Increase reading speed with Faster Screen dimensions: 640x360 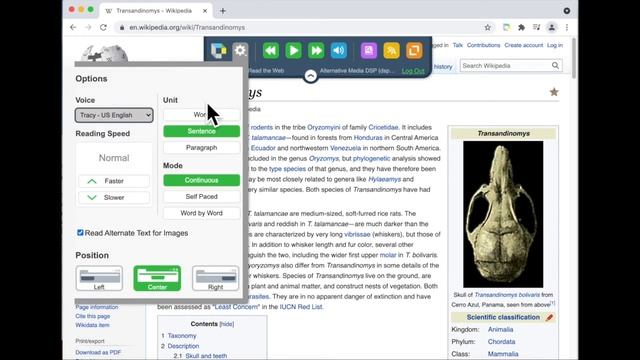[114, 181]
